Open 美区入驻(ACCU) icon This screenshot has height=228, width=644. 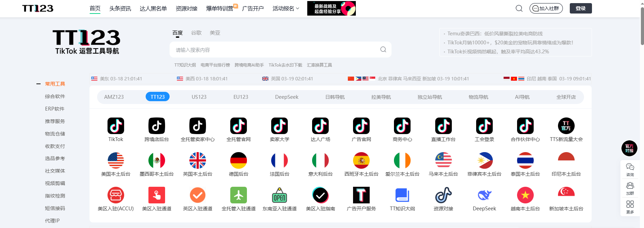[x=116, y=195]
